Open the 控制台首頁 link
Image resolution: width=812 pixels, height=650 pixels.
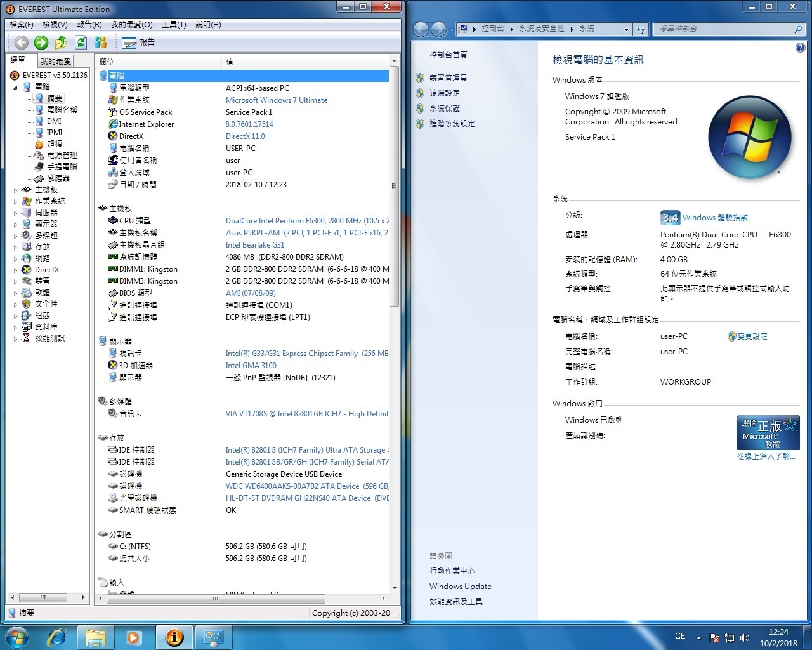(x=449, y=55)
